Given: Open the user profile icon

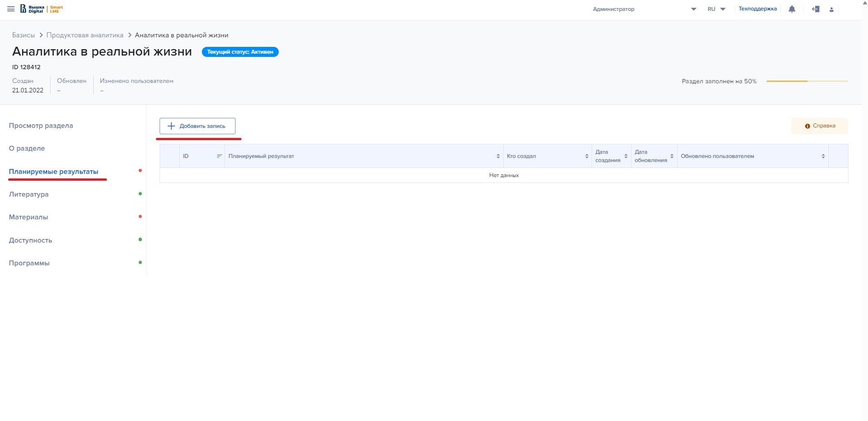Looking at the screenshot, I should [x=831, y=10].
